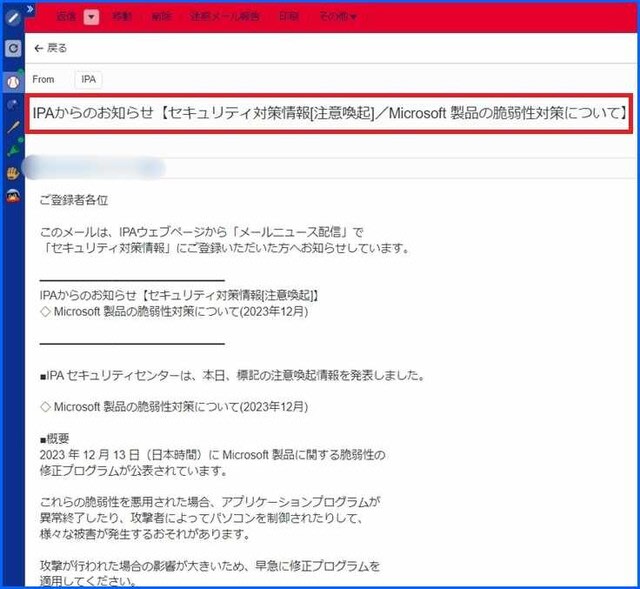
Task: Click line 'このメールは、IPAウェブページから'
Action: [201, 232]
